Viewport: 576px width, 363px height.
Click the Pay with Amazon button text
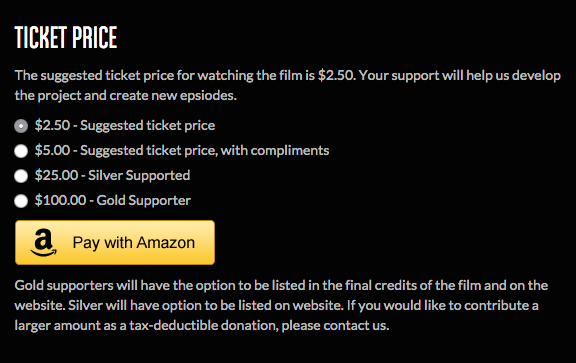[x=134, y=243]
